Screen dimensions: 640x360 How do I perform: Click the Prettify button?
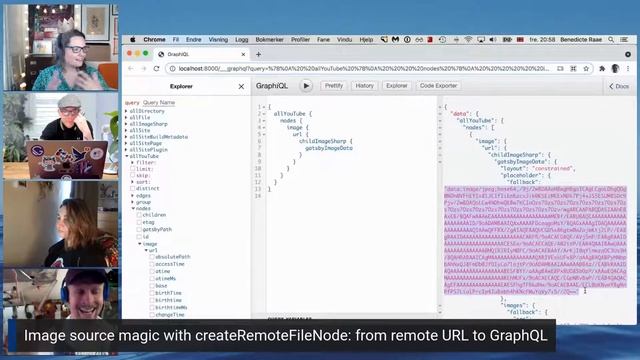click(334, 86)
